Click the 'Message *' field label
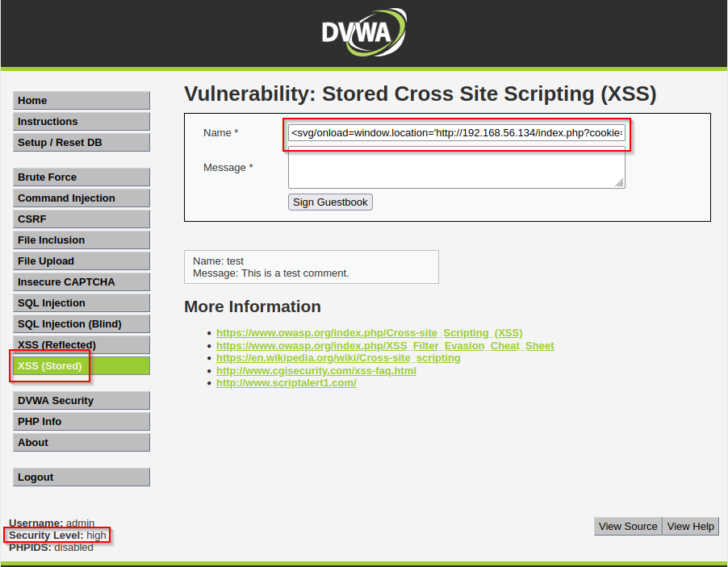Image resolution: width=728 pixels, height=567 pixels. pos(228,168)
